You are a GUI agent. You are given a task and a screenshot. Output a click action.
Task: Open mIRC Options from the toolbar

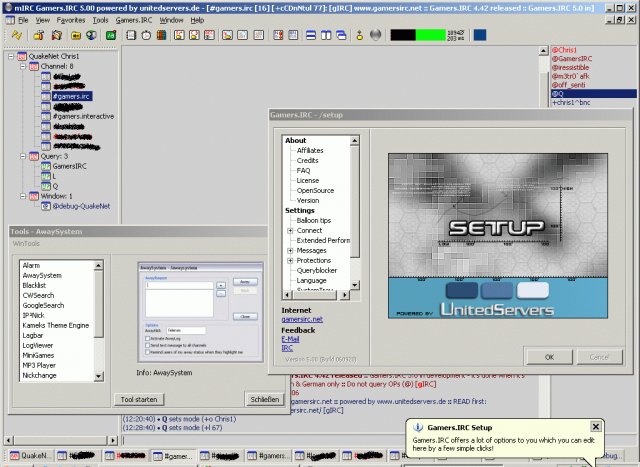tap(39, 36)
